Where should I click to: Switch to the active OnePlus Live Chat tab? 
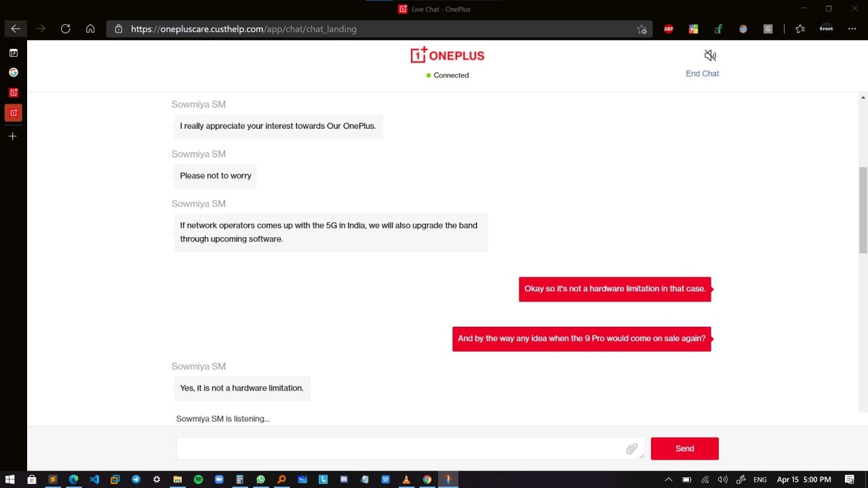click(13, 113)
